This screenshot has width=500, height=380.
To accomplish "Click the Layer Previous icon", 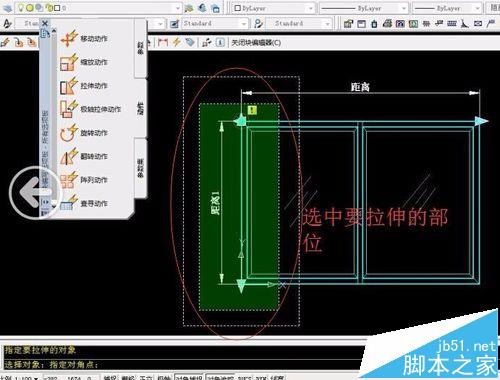I will coord(202,8).
